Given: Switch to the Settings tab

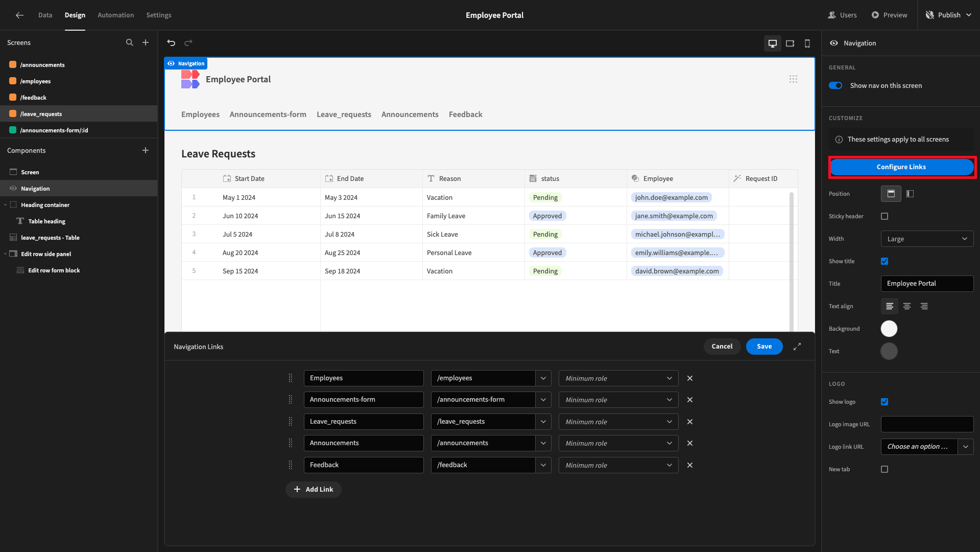Looking at the screenshot, I should [159, 15].
